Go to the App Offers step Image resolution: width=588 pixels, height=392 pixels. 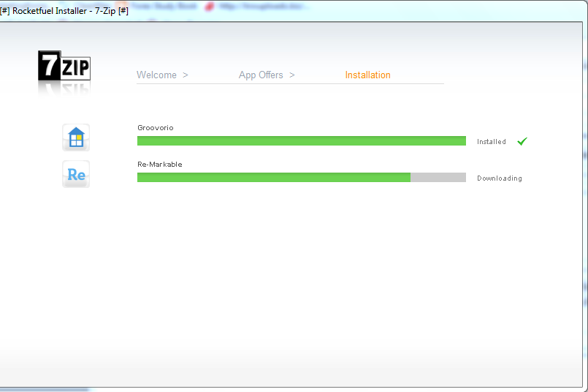[261, 75]
